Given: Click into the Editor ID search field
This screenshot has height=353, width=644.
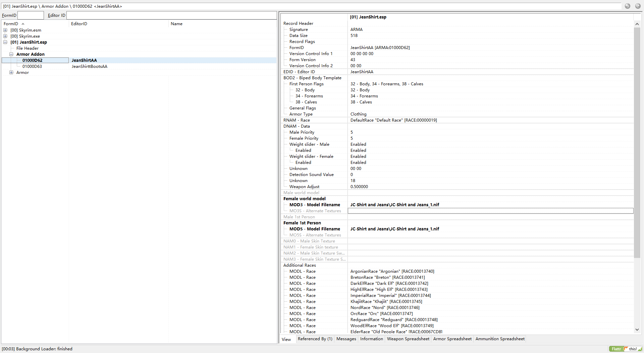Looking at the screenshot, I should (x=171, y=15).
